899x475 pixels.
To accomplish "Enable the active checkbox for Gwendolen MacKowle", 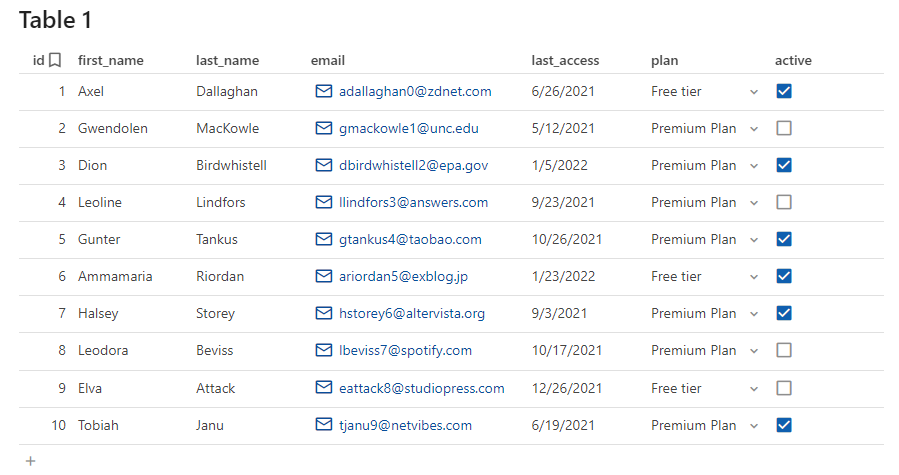I will [x=784, y=128].
